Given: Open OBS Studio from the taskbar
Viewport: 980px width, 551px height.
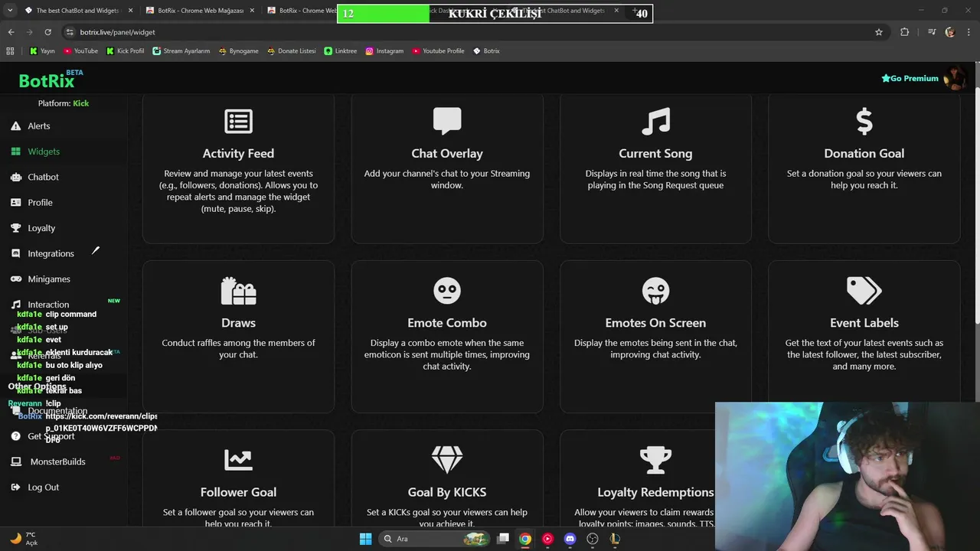Looking at the screenshot, I should click(x=592, y=539).
